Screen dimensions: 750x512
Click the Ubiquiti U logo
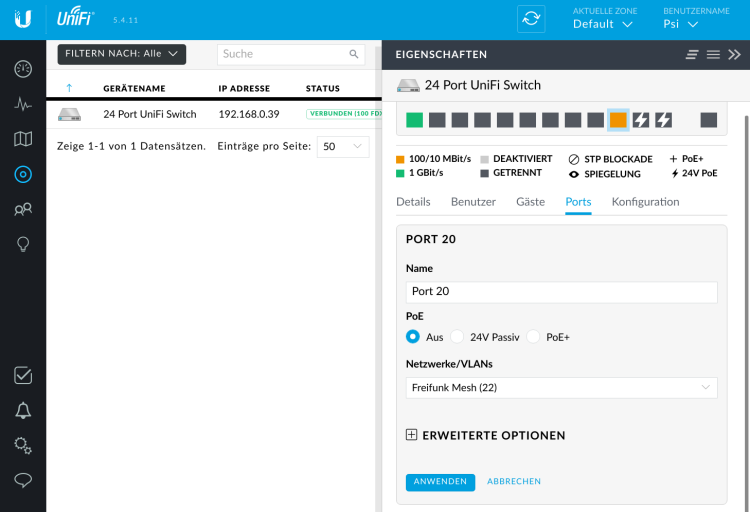(23, 19)
